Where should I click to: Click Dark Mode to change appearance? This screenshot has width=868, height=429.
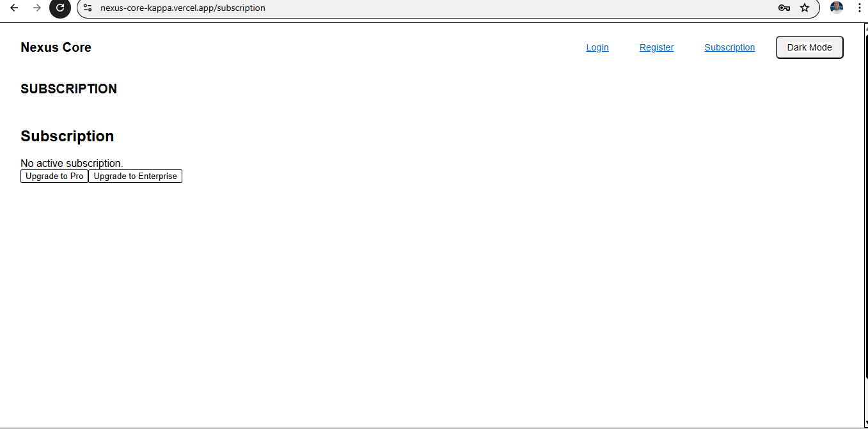pos(809,47)
